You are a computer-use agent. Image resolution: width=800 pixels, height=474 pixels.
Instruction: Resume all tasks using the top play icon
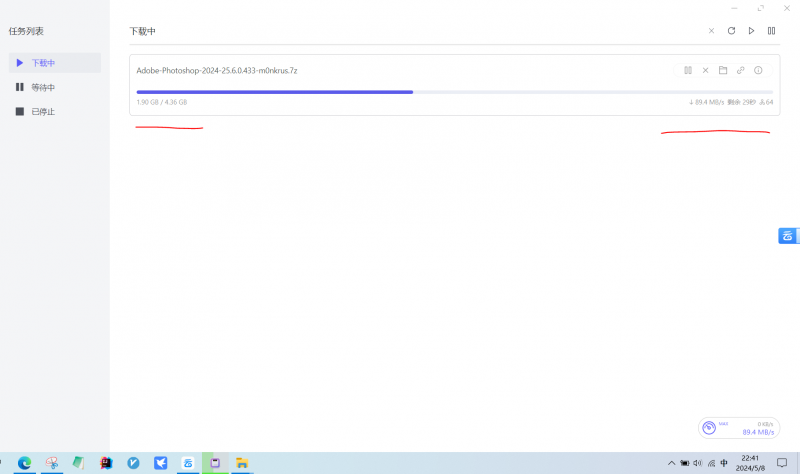[751, 31]
